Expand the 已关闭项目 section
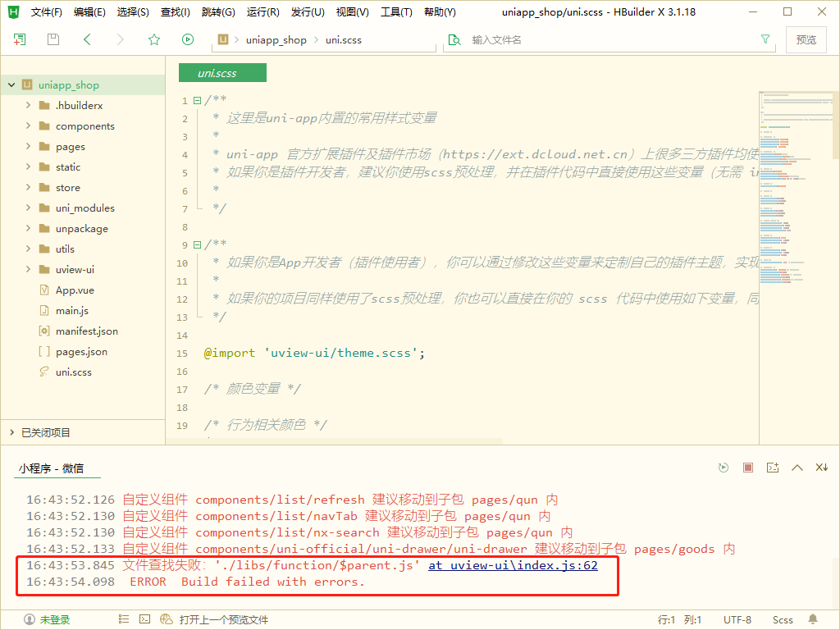The width and height of the screenshot is (840, 630). click(11, 432)
